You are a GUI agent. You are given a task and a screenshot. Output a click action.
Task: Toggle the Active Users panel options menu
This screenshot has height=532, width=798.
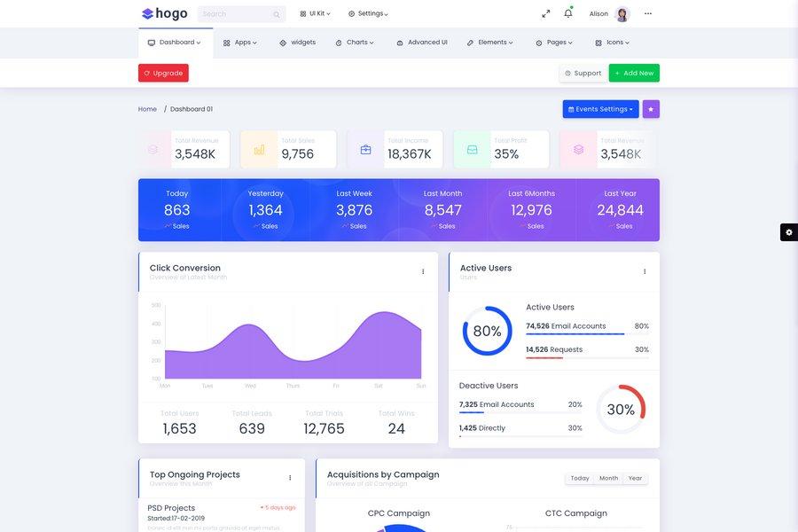click(643, 270)
